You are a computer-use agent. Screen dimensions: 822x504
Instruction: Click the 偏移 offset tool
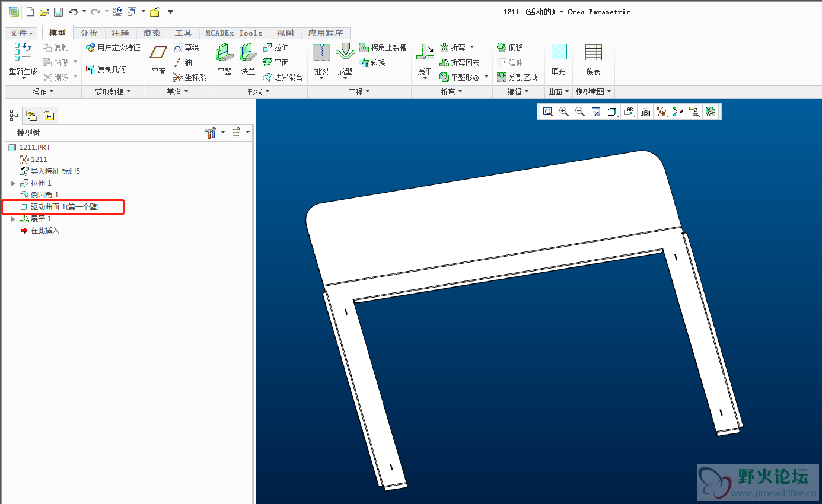(510, 47)
